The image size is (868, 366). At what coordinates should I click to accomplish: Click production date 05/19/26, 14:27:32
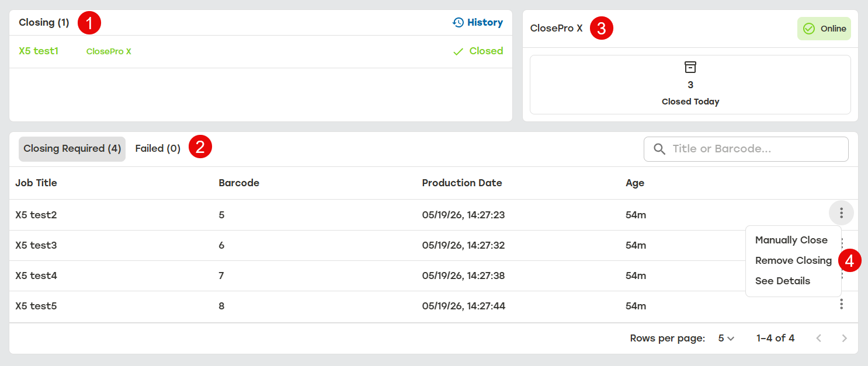[463, 245]
